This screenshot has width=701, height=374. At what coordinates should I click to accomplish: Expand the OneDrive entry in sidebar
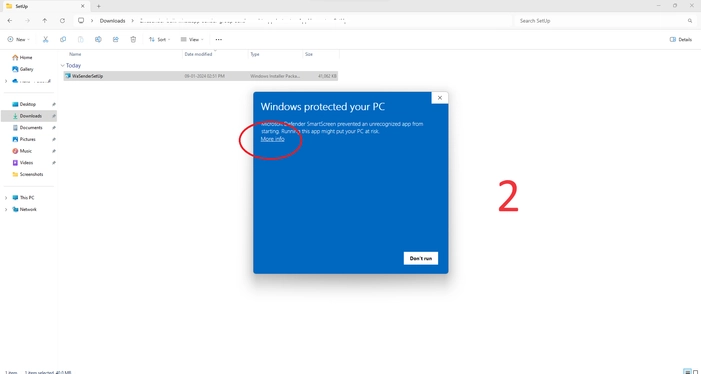(x=6, y=81)
